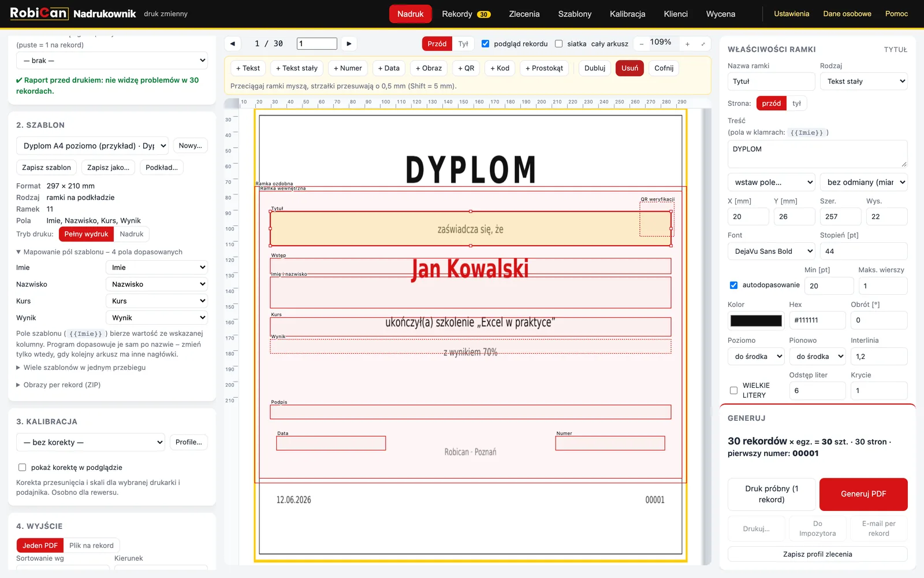Click 'Druk próbny (1 rekord)' button
This screenshot has height=578, width=924.
772,494
